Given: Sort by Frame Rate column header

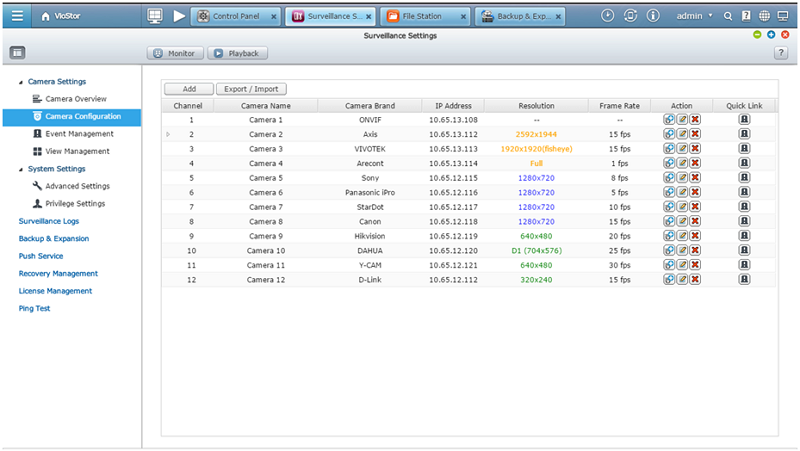Looking at the screenshot, I should pyautogui.click(x=619, y=106).
